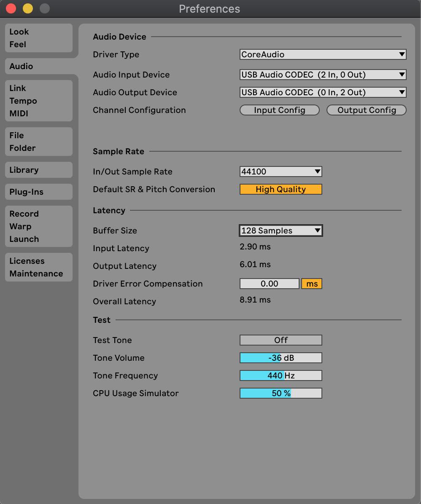Open the Buffer Size dropdown

pyautogui.click(x=281, y=231)
